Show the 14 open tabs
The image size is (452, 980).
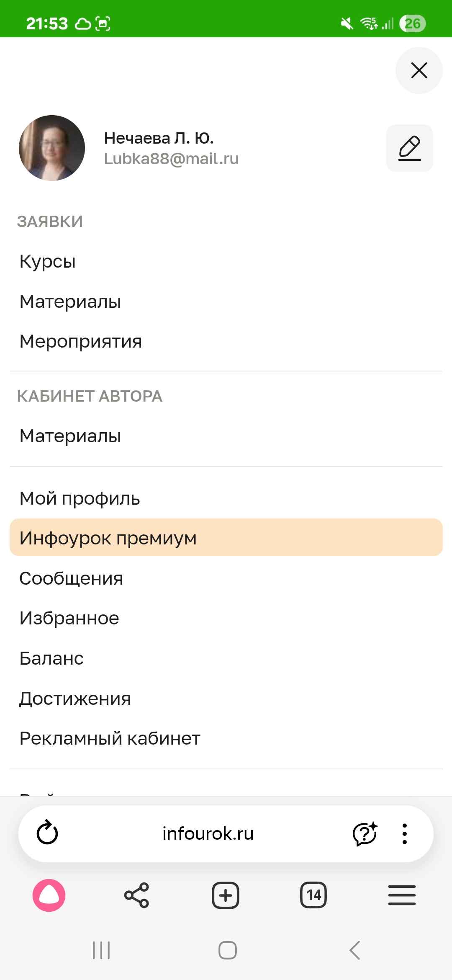pyautogui.click(x=313, y=895)
